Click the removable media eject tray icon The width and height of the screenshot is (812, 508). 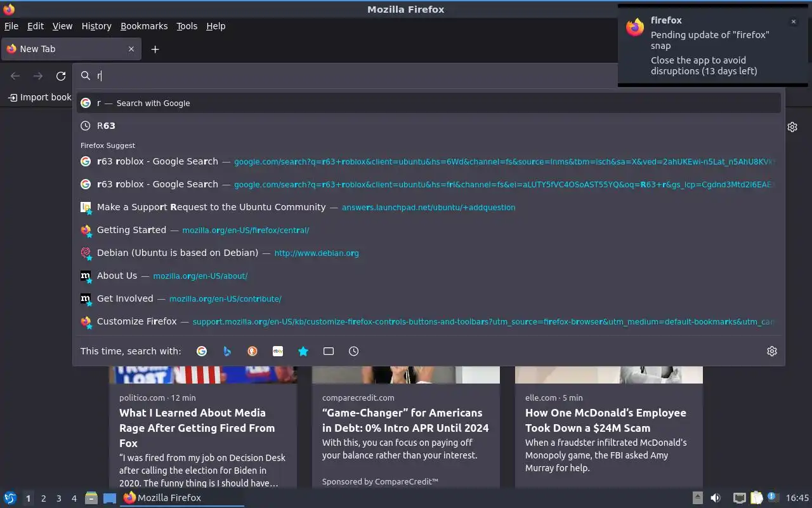(697, 498)
